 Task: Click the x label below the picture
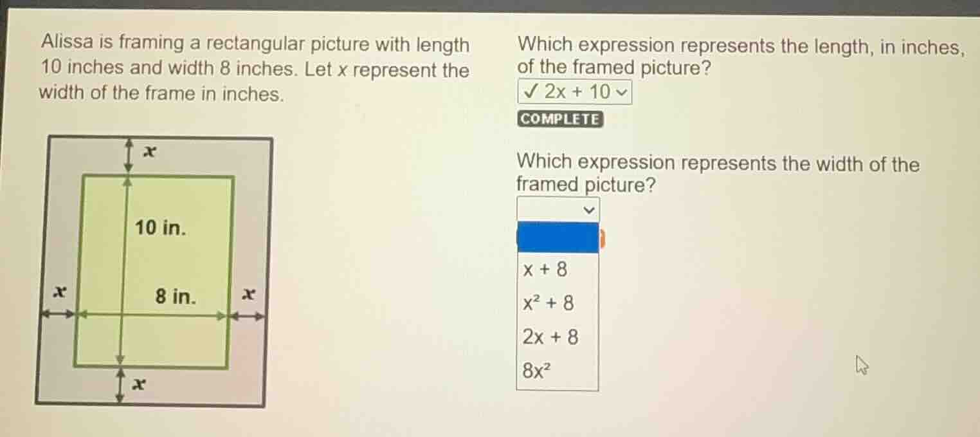(x=138, y=384)
